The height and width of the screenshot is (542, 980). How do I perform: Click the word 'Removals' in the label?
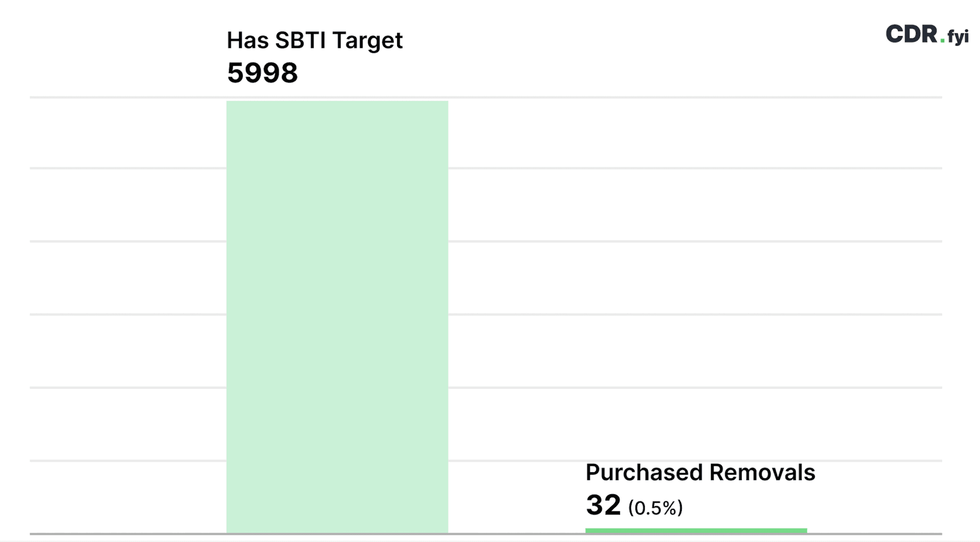[x=762, y=473]
